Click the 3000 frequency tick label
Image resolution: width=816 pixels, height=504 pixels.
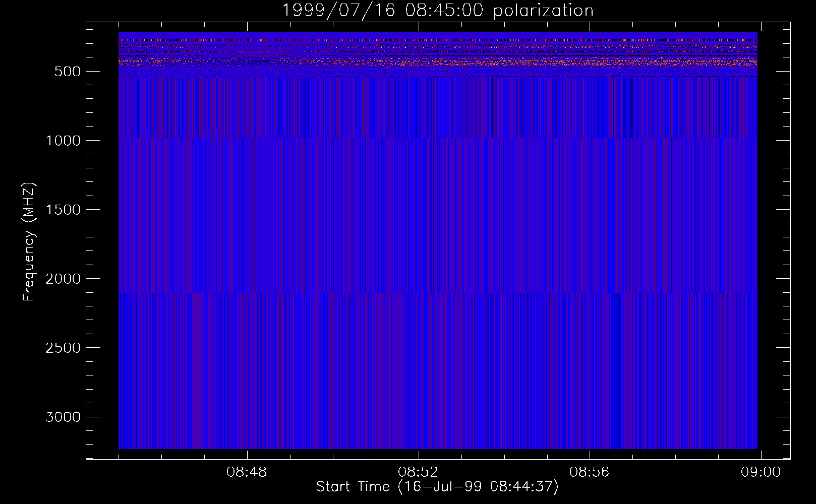63,417
